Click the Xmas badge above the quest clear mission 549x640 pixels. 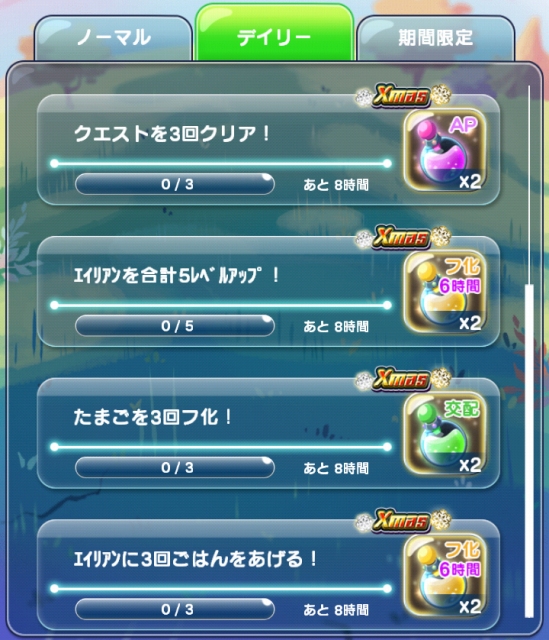[x=402, y=96]
